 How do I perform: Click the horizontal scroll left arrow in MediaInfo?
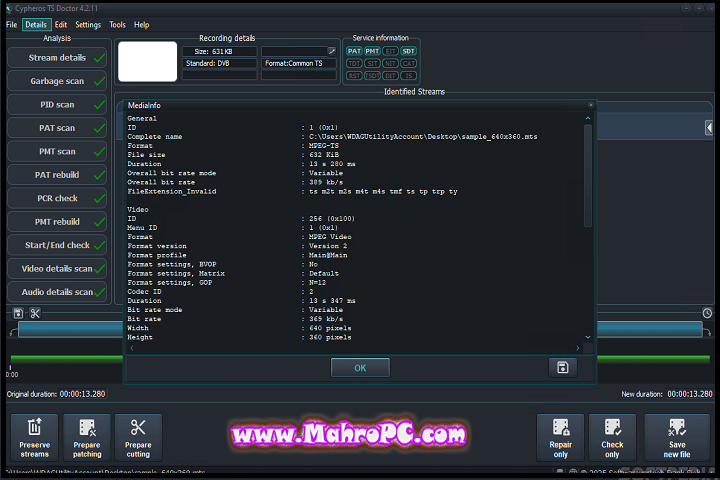pyautogui.click(x=132, y=348)
